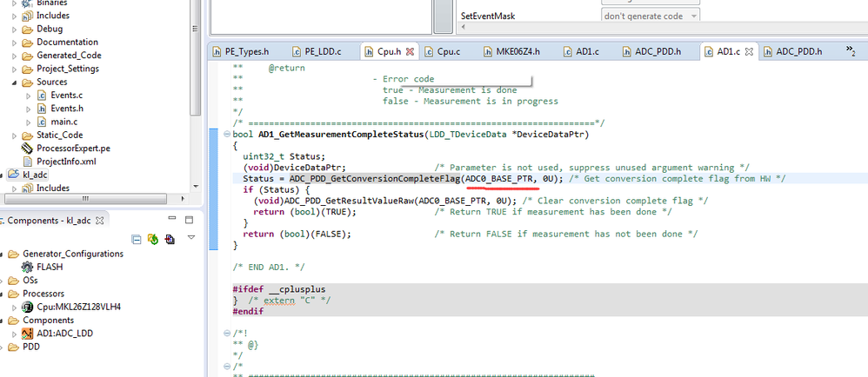Click the AD1:ADC_LDD component icon
Screen dimensions: 868x377
(x=27, y=334)
